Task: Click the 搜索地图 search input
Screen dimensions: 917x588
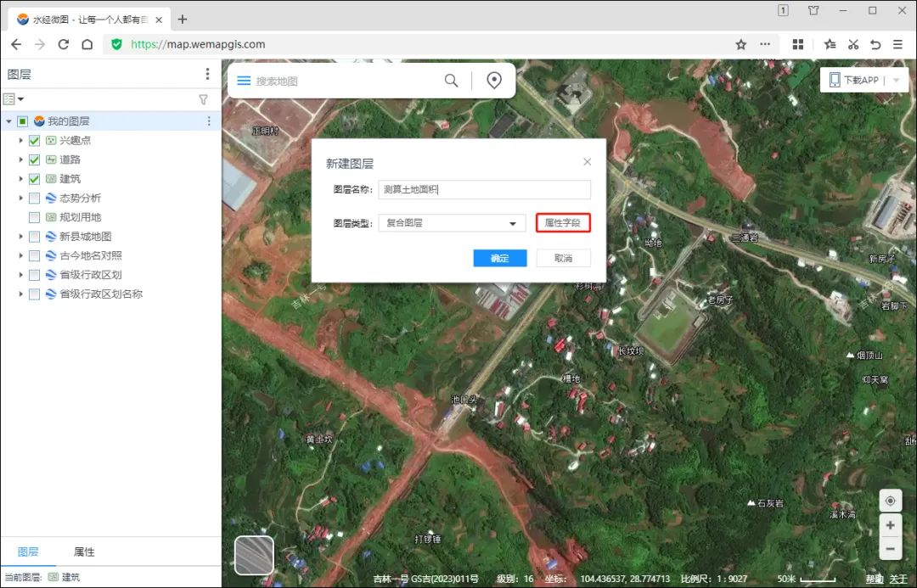Action: [x=345, y=81]
